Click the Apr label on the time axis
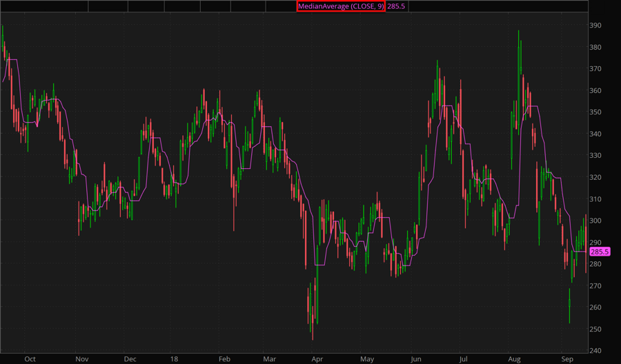 pyautogui.click(x=317, y=359)
